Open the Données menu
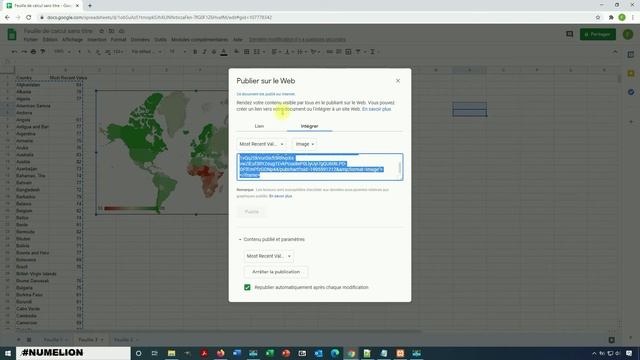This screenshot has width=640, height=360. [140, 40]
